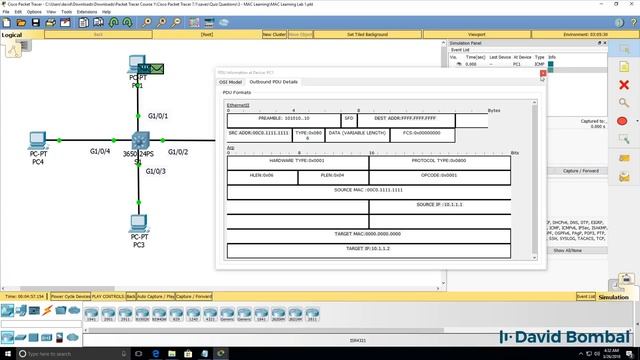The image size is (640, 360).
Task: Add Simple PDU closed envelope tool
Action: (x=624, y=158)
